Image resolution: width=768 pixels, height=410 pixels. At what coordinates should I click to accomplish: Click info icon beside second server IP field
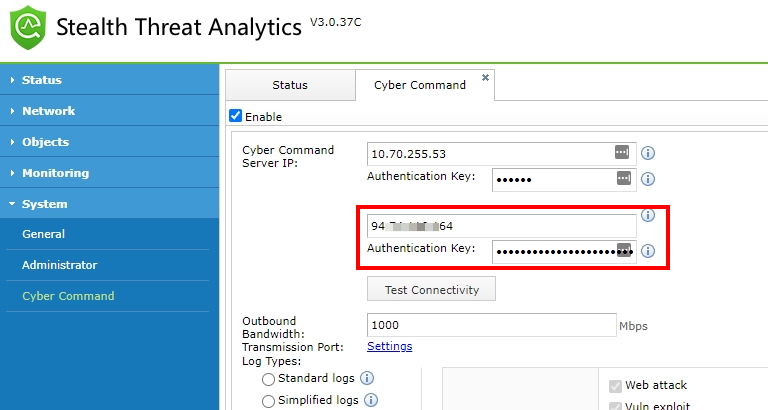[x=648, y=215]
